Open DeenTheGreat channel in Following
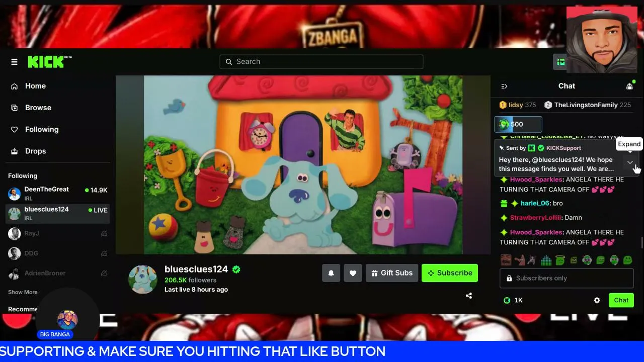644x362 pixels. (x=58, y=194)
